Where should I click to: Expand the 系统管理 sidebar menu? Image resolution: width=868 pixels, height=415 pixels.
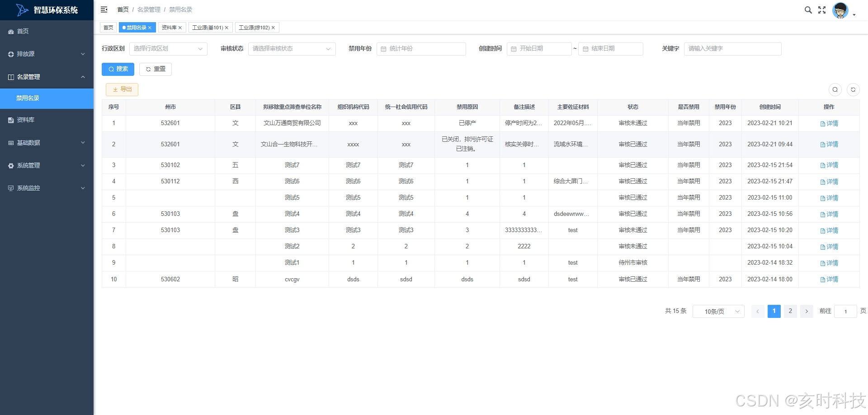pos(47,165)
